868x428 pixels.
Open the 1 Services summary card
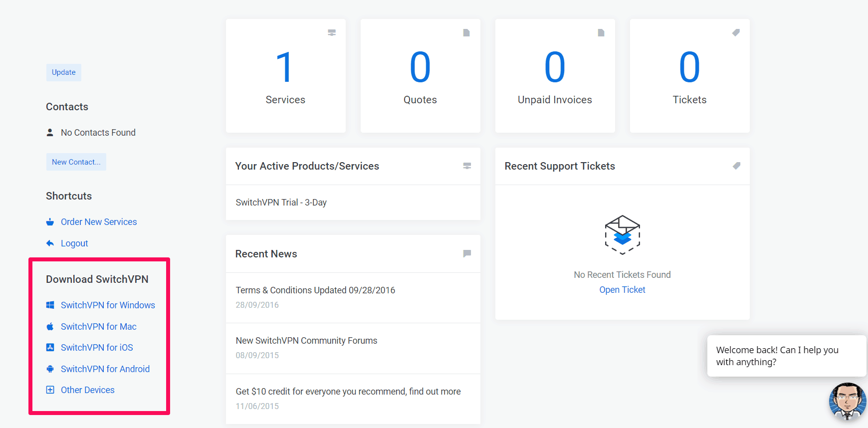pyautogui.click(x=285, y=76)
